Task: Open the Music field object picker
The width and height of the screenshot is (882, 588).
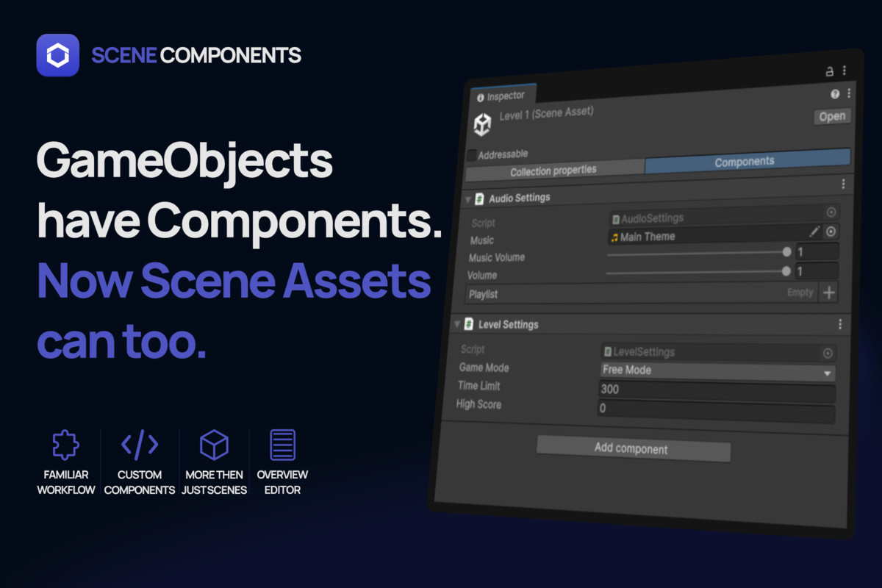Action: (831, 232)
